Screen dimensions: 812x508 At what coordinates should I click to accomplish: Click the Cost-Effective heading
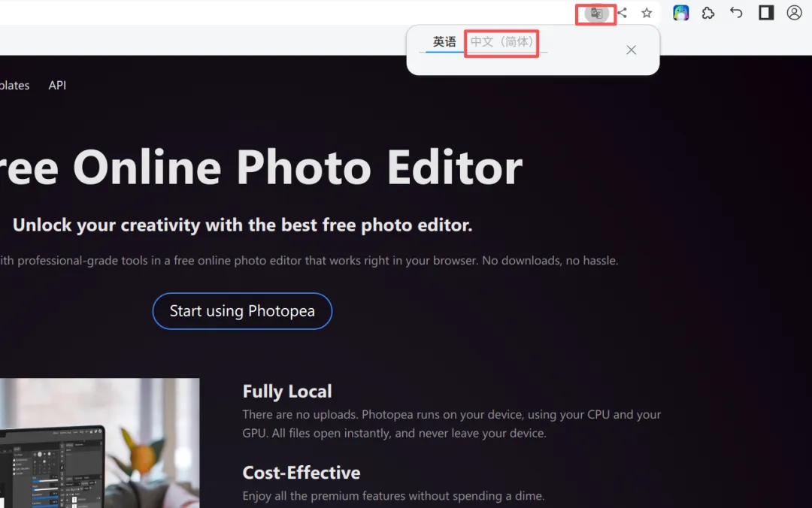[301, 472]
